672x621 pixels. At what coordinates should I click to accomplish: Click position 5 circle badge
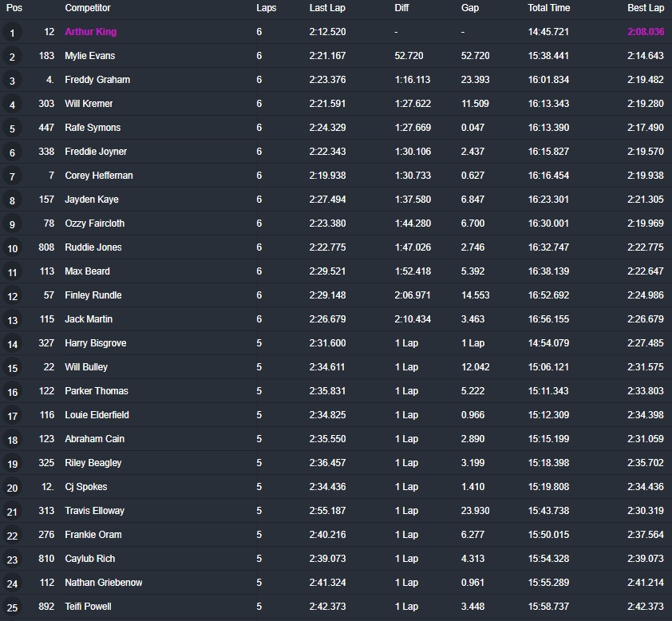pyautogui.click(x=12, y=129)
